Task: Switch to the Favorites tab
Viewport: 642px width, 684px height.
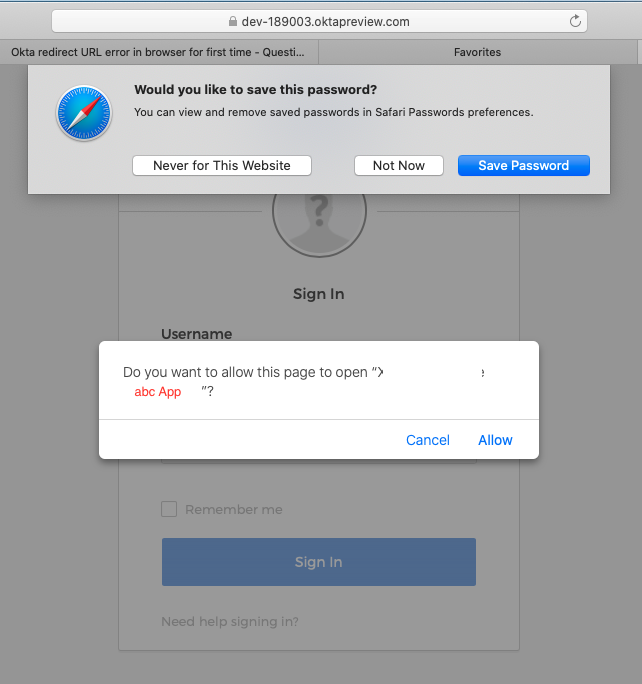Action: click(477, 52)
